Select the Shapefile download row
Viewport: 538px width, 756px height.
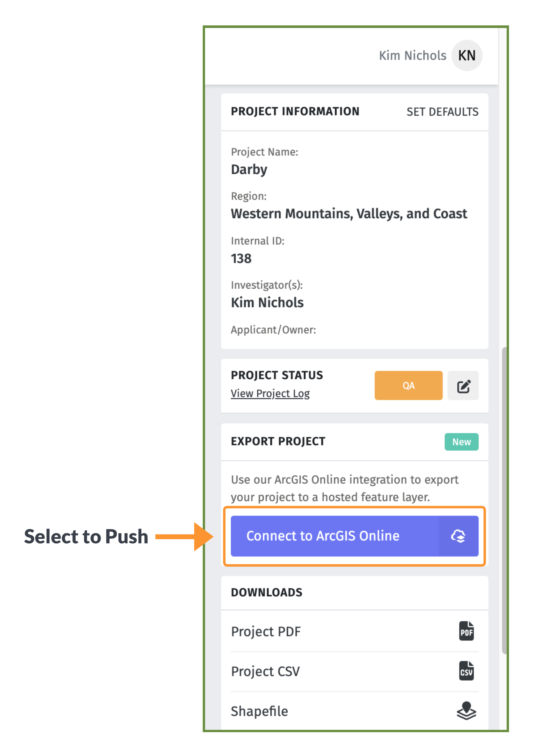tap(354, 711)
